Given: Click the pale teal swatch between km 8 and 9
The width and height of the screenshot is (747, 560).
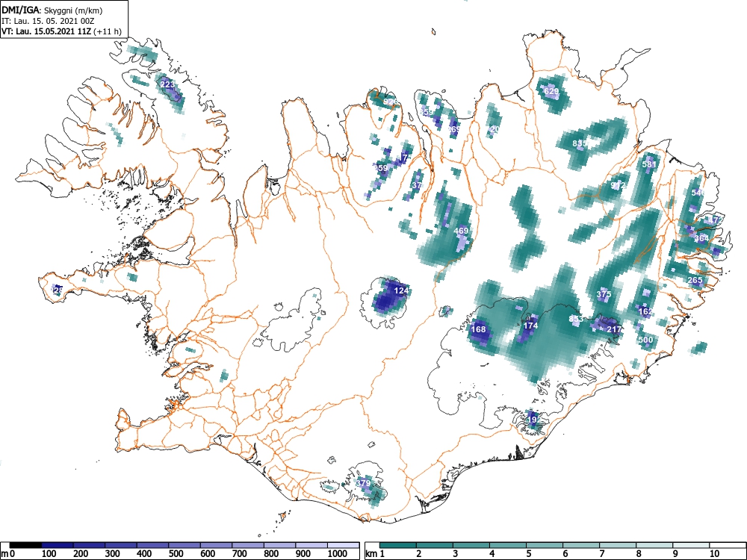Looking at the screenshot, I should (654, 545).
